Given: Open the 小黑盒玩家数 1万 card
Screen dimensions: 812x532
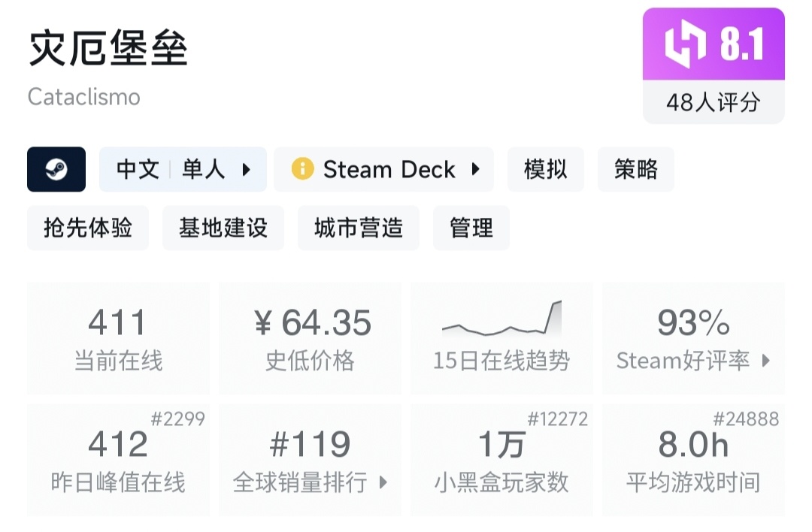Looking at the screenshot, I should click(x=501, y=461).
